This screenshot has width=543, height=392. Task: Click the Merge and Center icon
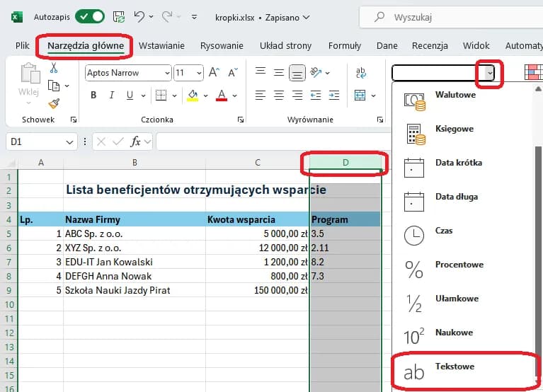pyautogui.click(x=360, y=96)
